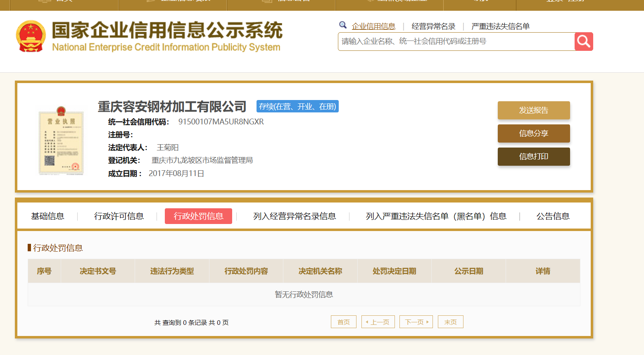Viewport: 644px width, 355px height.
Task: Open the 列入严重违法失信名单（黑名单）信息 tab
Action: click(436, 216)
